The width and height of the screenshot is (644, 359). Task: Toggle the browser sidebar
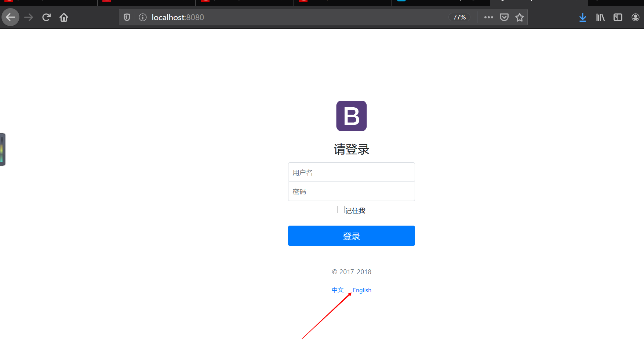618,17
